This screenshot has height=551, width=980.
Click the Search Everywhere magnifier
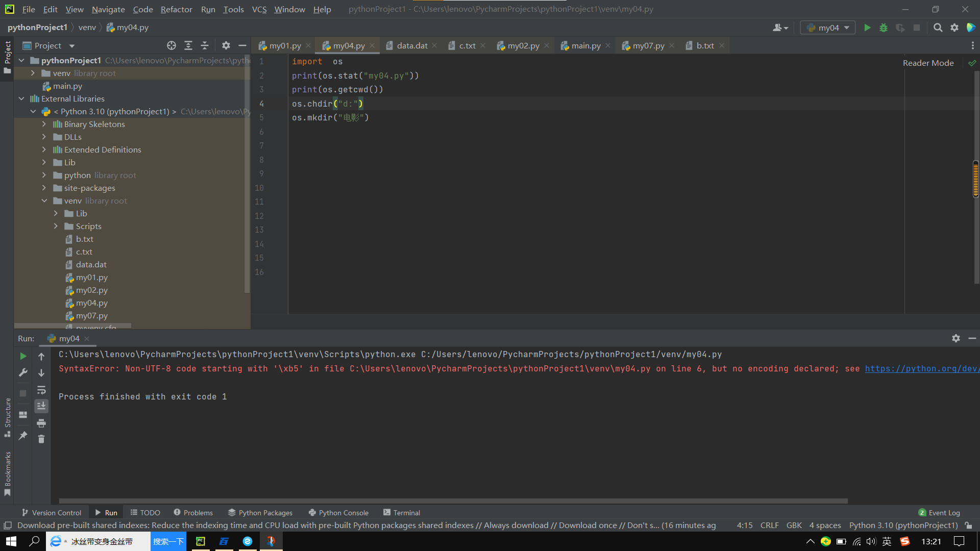coord(938,28)
